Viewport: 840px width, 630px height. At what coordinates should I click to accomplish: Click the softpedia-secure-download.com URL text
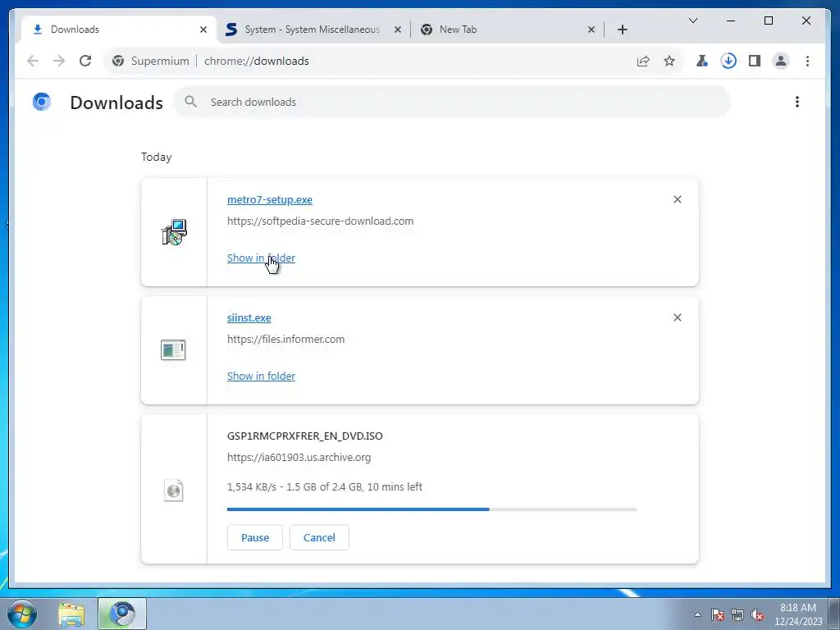pos(321,221)
